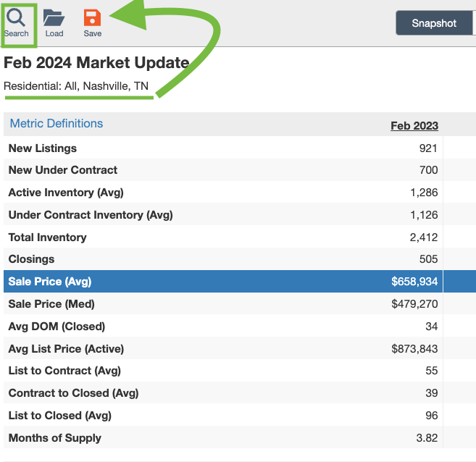Open the Metric Definitions link
The image size is (476, 462).
tap(57, 123)
